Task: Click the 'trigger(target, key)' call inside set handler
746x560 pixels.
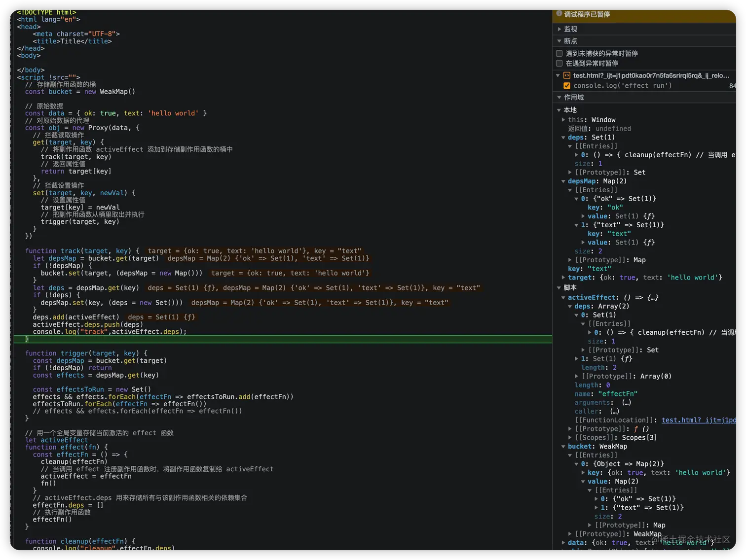Action: click(x=80, y=222)
